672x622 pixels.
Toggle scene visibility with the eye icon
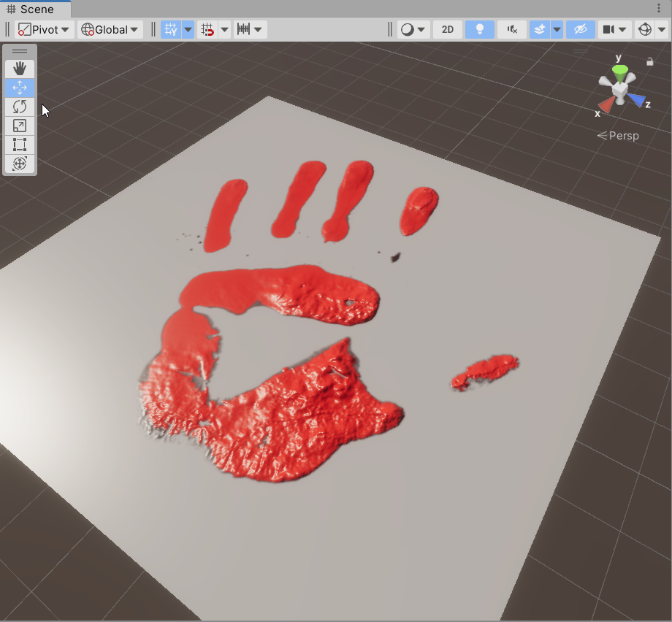click(x=581, y=29)
